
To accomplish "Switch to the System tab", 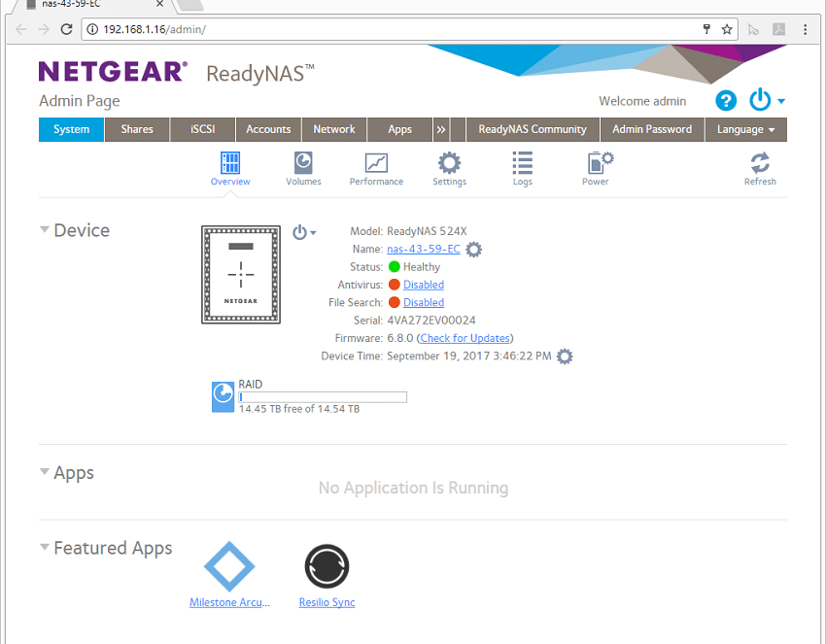I will coord(71,129).
